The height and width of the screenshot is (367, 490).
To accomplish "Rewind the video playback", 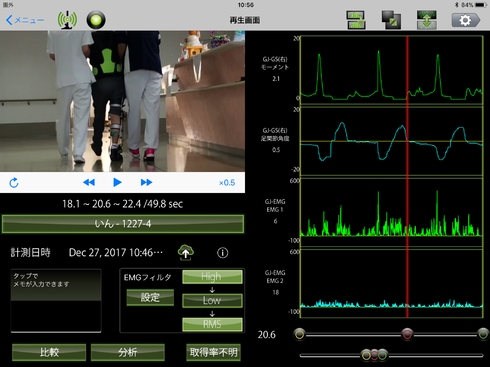I will click(x=89, y=182).
